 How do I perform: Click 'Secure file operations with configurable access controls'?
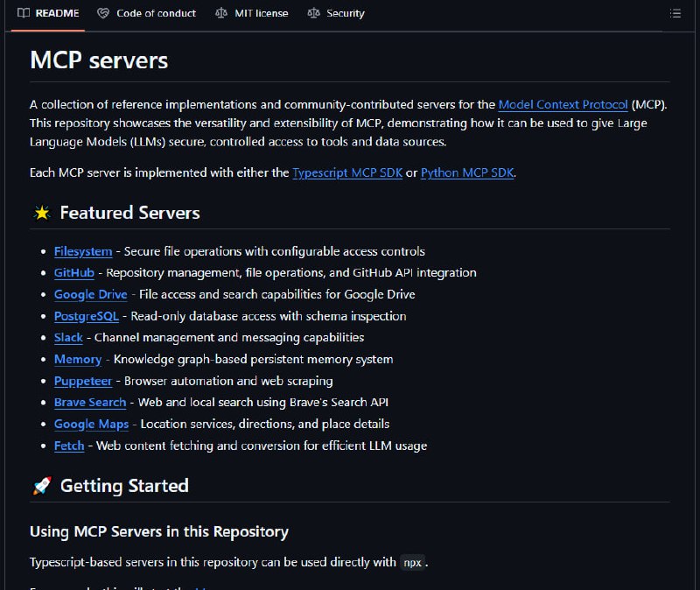(274, 251)
